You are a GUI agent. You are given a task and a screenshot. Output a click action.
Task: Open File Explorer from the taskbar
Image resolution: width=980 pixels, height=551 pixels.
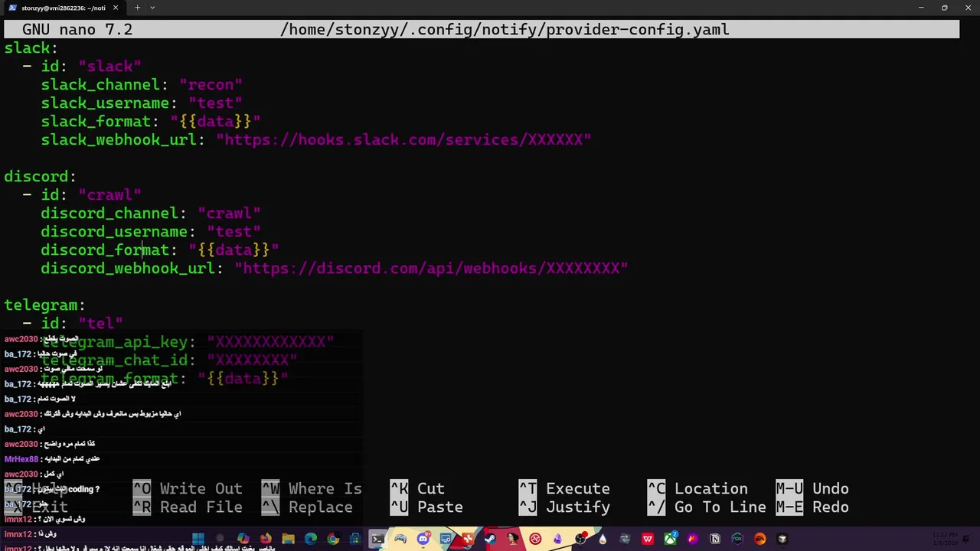pos(288,539)
